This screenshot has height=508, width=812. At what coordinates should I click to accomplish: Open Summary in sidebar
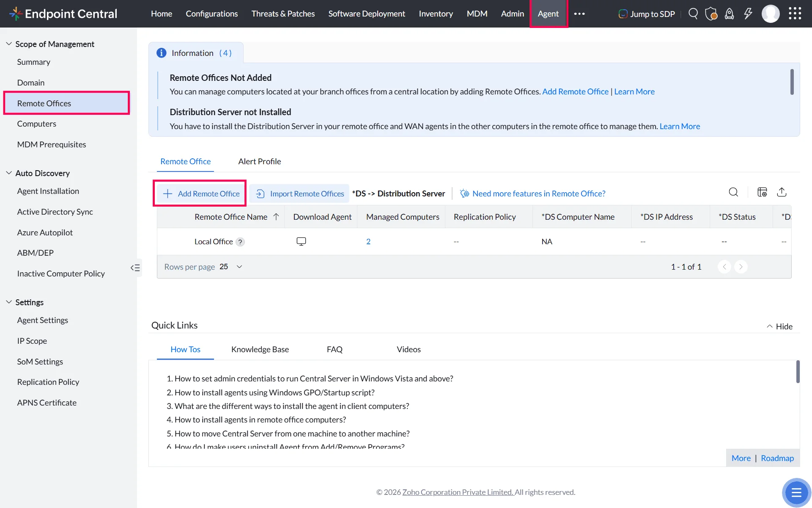[x=33, y=62]
